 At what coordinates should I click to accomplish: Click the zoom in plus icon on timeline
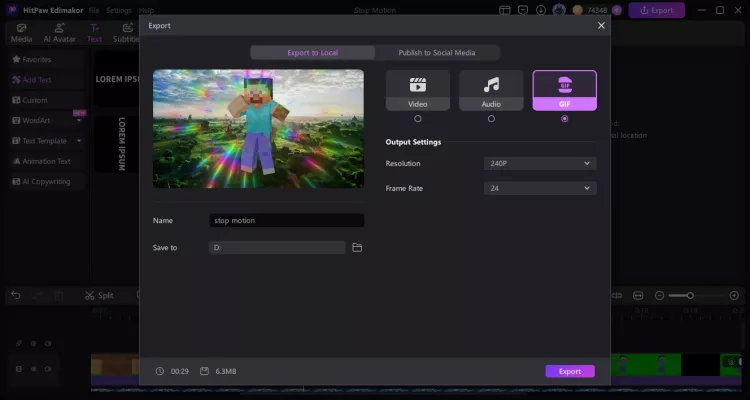point(734,296)
